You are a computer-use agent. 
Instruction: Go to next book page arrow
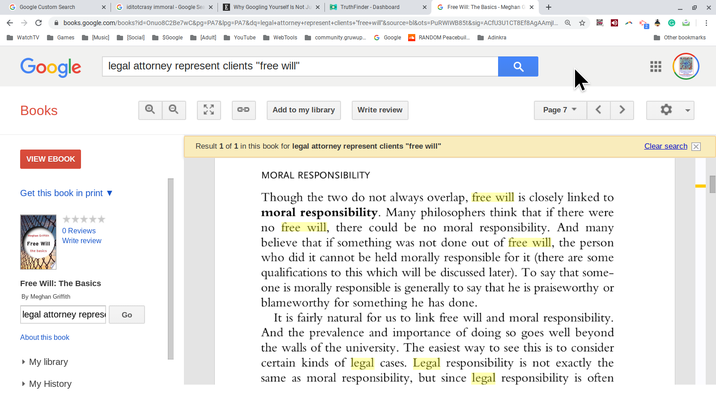[622, 110]
